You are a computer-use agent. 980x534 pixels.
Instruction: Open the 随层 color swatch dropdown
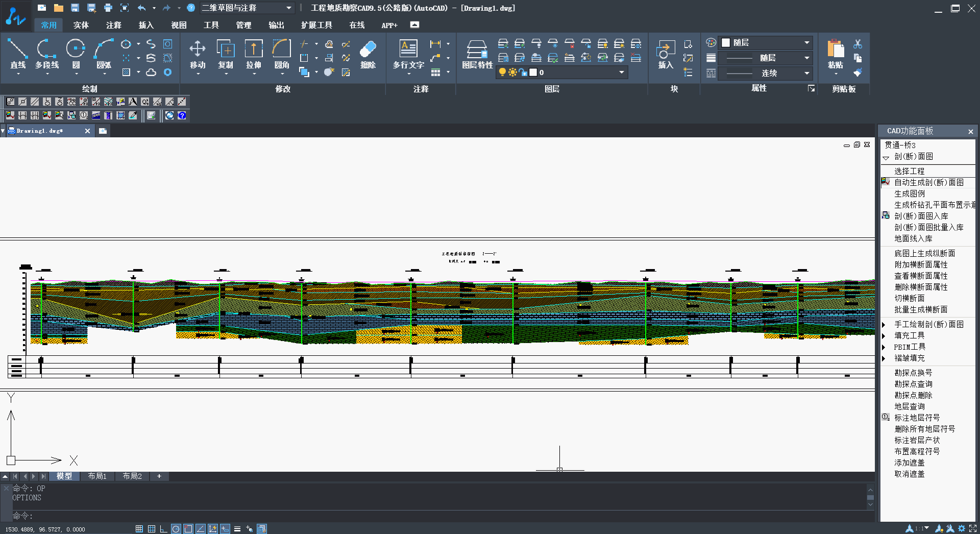pyautogui.click(x=806, y=43)
